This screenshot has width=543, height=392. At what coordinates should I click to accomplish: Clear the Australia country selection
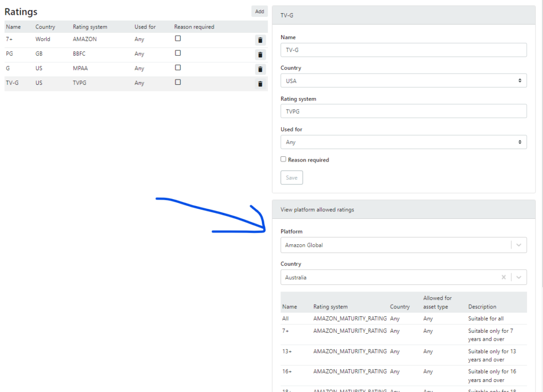pos(503,277)
